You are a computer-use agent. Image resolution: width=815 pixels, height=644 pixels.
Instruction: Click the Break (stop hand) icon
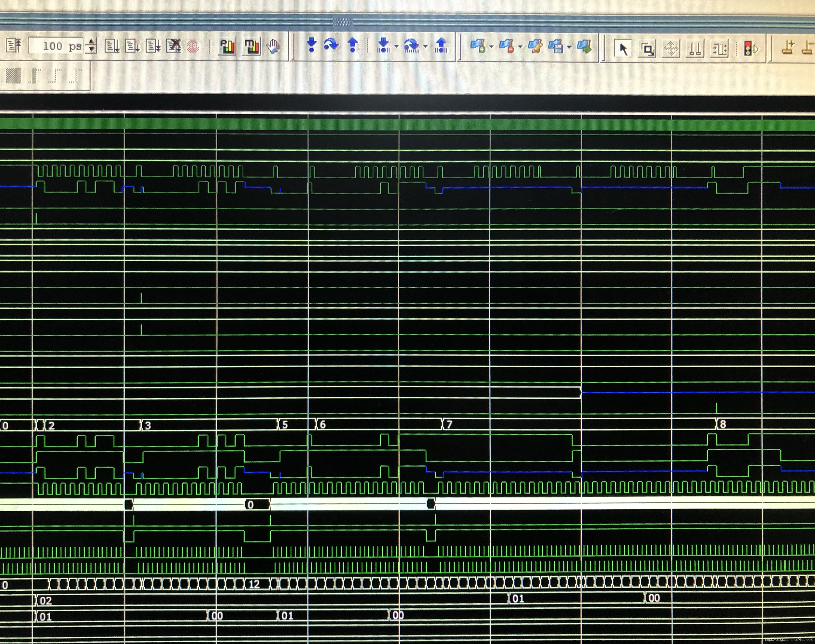[273, 46]
